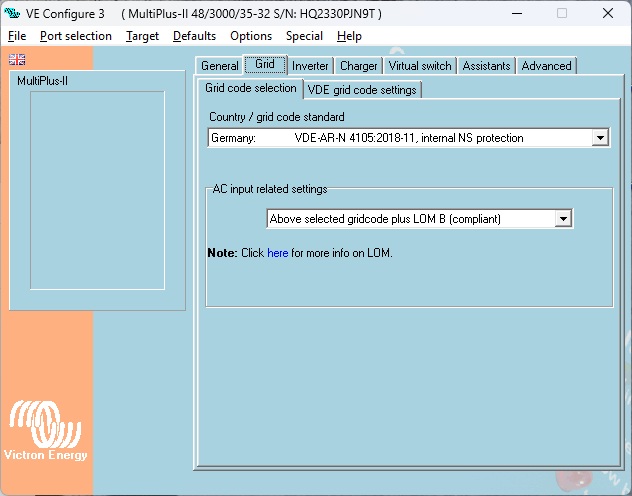632x496 pixels.
Task: Expand the country grid code dropdown arrow
Action: (600, 138)
